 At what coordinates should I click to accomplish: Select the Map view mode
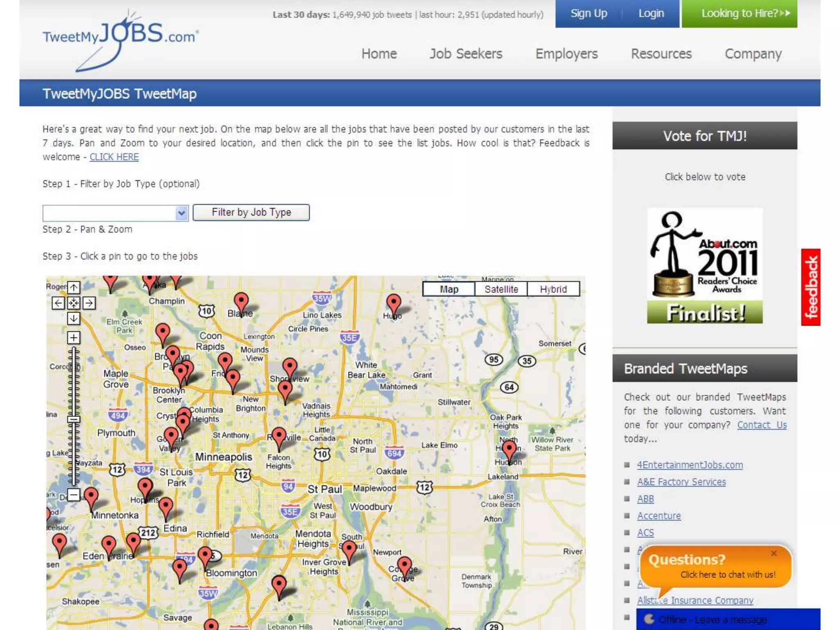(449, 289)
